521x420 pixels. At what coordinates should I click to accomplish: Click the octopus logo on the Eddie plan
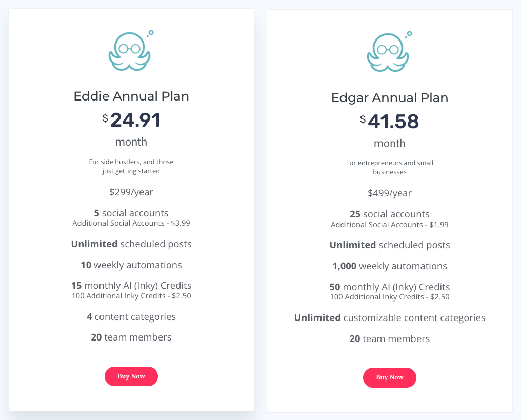[x=131, y=51]
